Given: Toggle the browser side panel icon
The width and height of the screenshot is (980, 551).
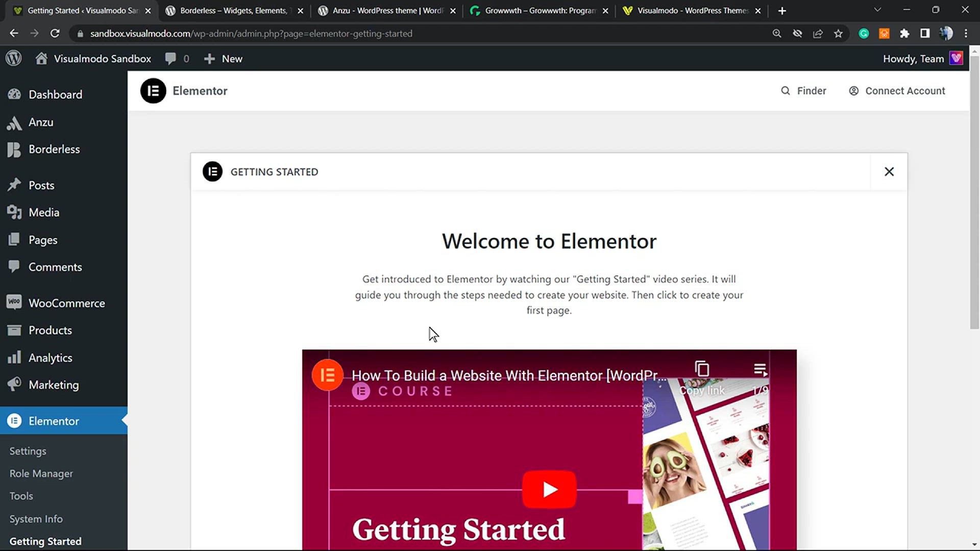Looking at the screenshot, I should [925, 34].
